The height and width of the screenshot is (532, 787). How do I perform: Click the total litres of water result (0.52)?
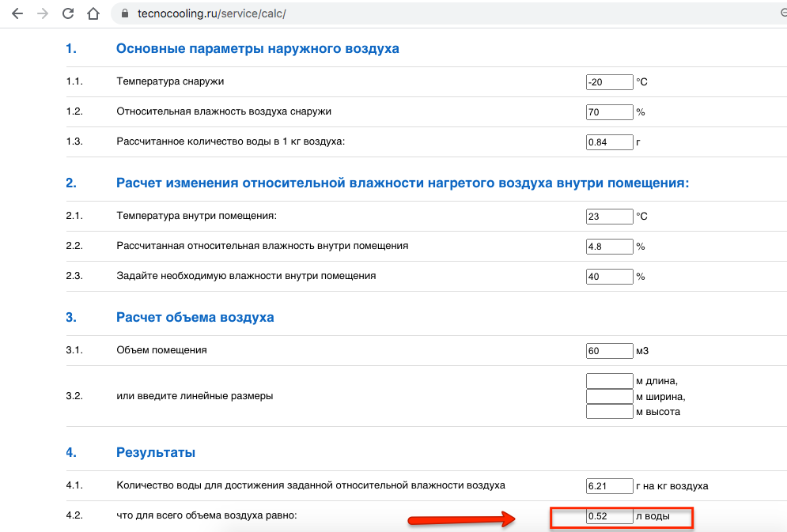609,516
